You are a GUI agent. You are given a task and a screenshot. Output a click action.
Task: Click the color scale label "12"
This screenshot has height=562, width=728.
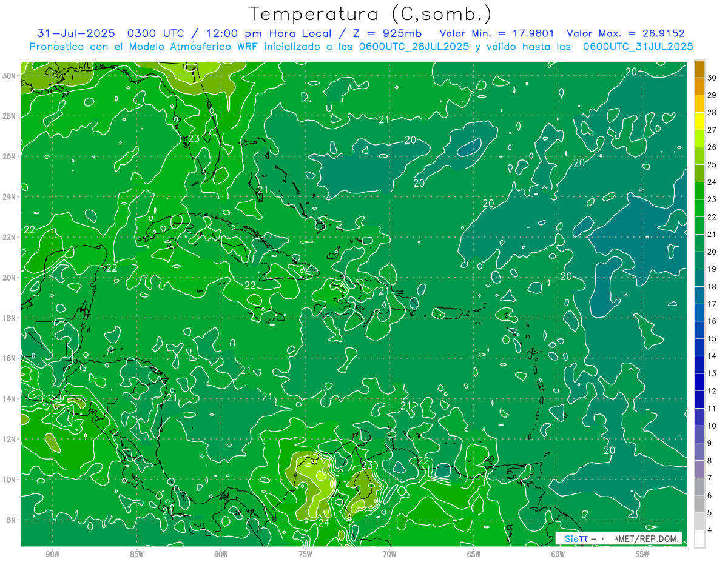712,391
